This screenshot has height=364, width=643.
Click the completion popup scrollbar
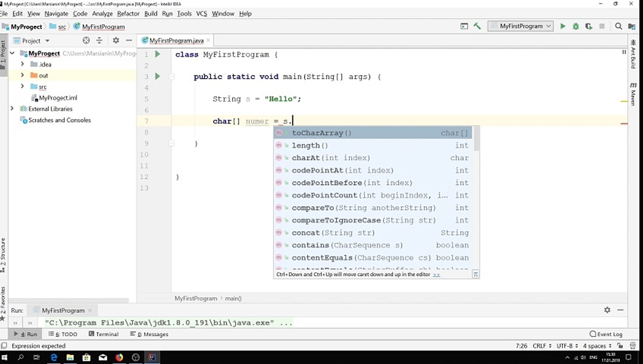click(476, 139)
